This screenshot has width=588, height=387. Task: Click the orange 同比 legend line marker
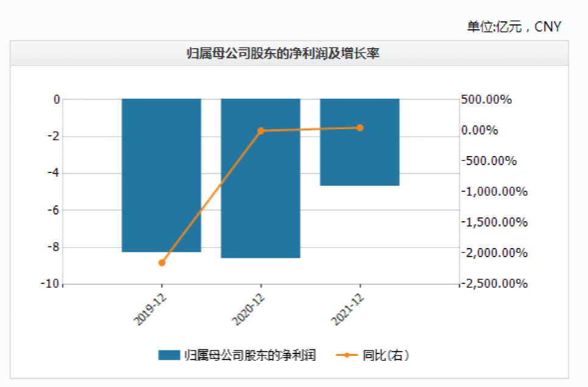(x=347, y=355)
